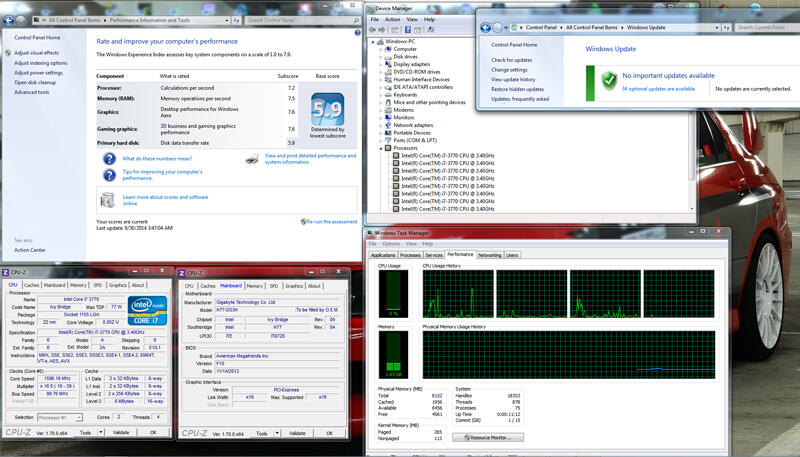Click the Monitors device icon in Device Manager

click(388, 117)
